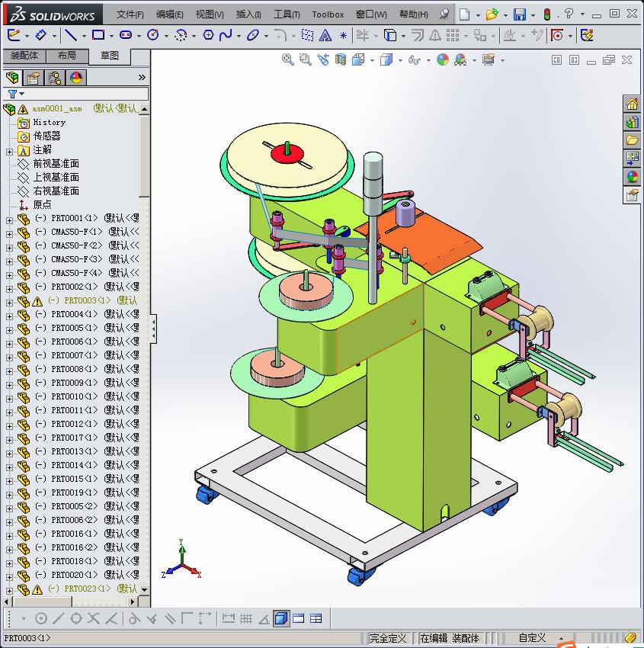Expand the hidden manager tabs chevron
The width and height of the screenshot is (644, 648).
point(142,77)
